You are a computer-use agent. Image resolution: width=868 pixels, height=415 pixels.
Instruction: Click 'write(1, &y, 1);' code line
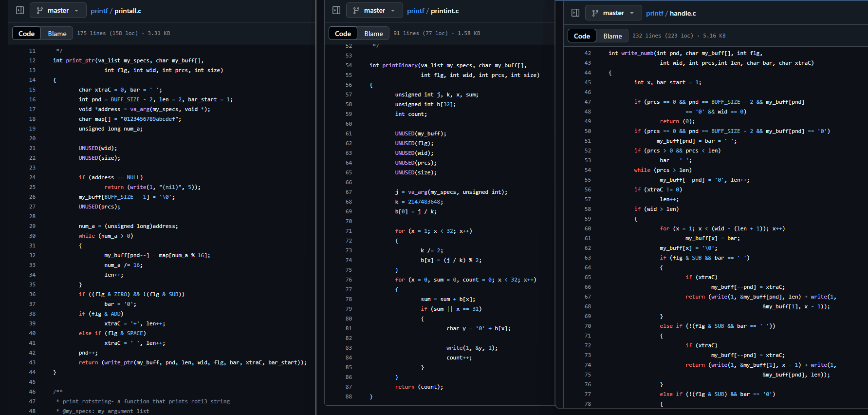coord(472,348)
